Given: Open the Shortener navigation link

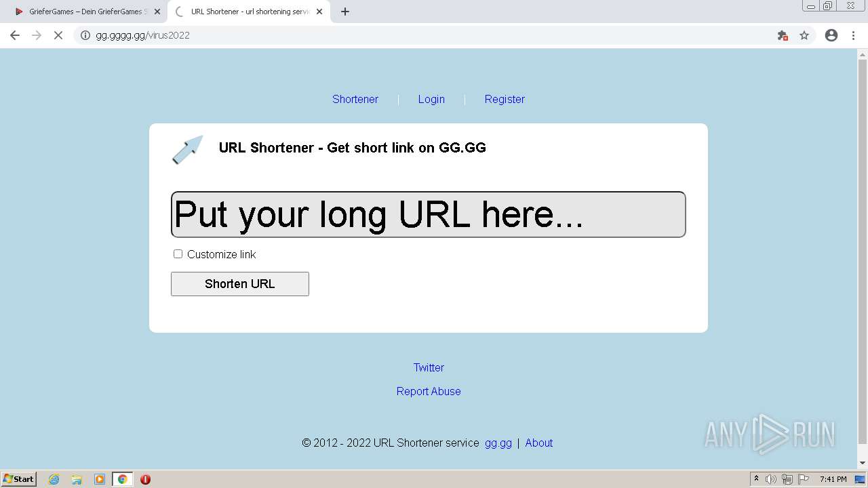Looking at the screenshot, I should pyautogui.click(x=355, y=99).
